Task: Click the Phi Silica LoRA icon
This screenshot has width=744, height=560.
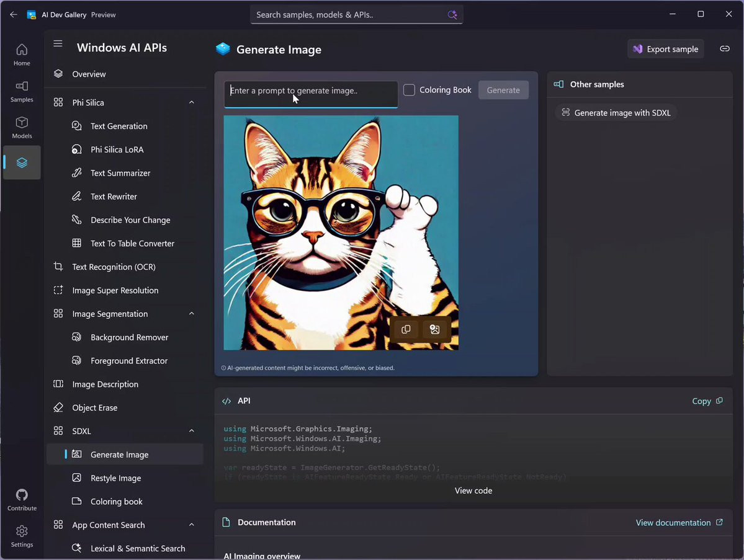Action: pos(76,149)
